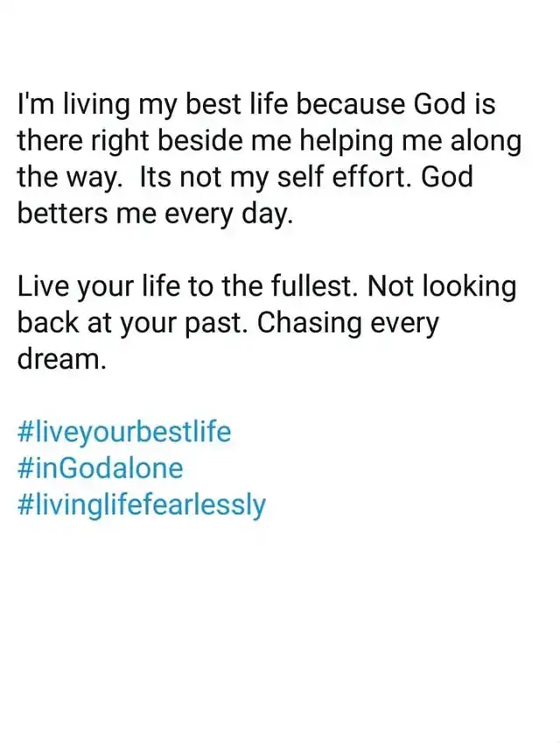Click the line "back at your past. Chasing every"

pyautogui.click(x=228, y=323)
